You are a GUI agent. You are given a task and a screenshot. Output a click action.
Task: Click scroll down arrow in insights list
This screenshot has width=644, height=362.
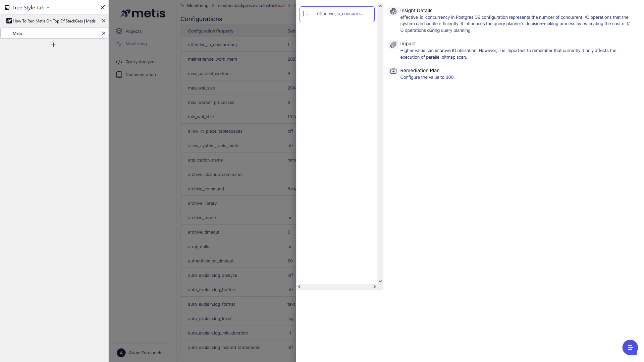click(380, 281)
